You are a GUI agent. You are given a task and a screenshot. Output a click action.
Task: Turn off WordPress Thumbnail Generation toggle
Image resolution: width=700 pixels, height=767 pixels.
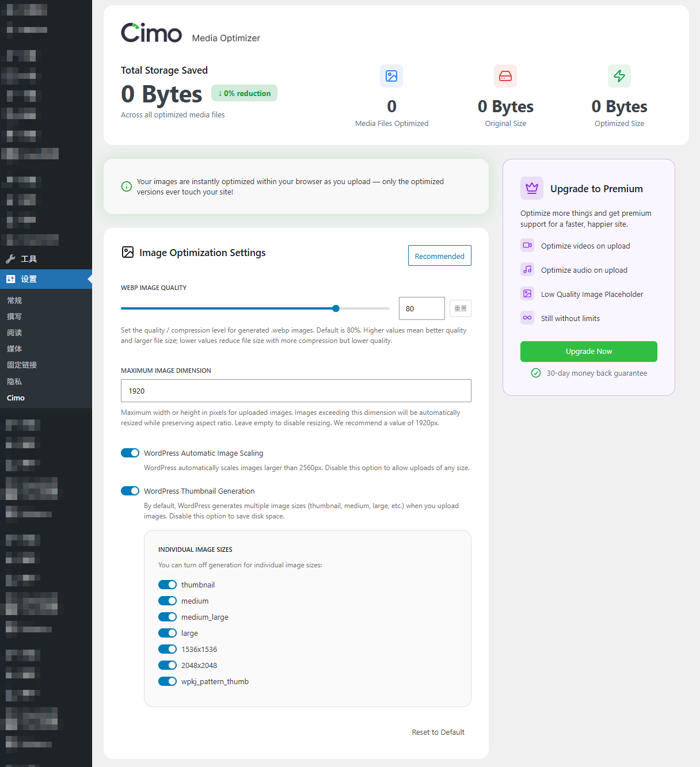(x=130, y=491)
